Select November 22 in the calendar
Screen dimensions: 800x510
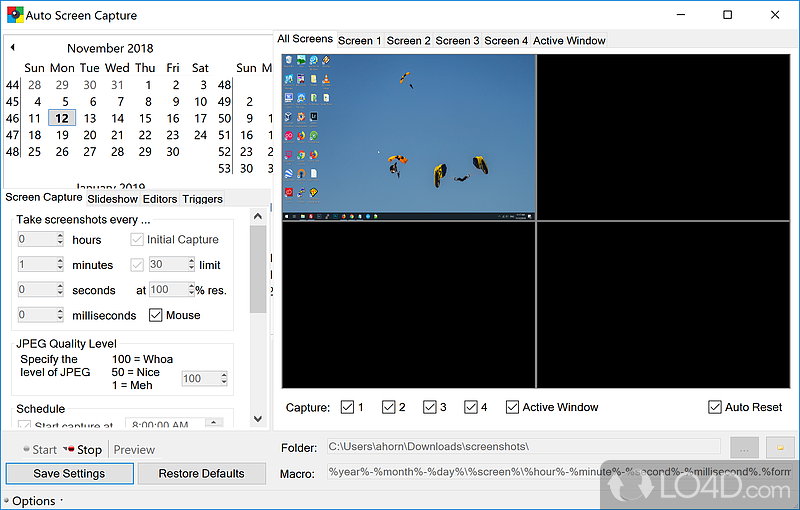(x=145, y=135)
